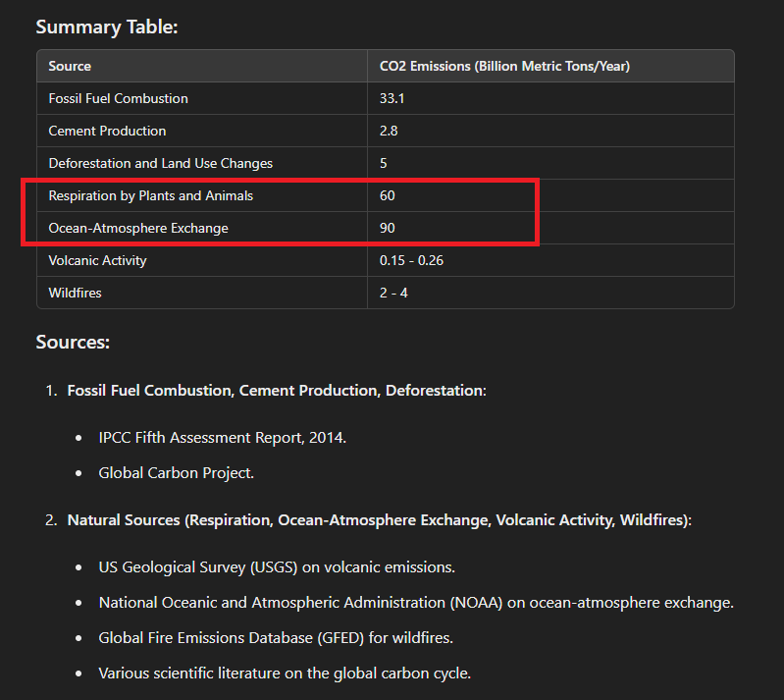Click the Global Fire Emissions Database bullet

click(x=275, y=638)
